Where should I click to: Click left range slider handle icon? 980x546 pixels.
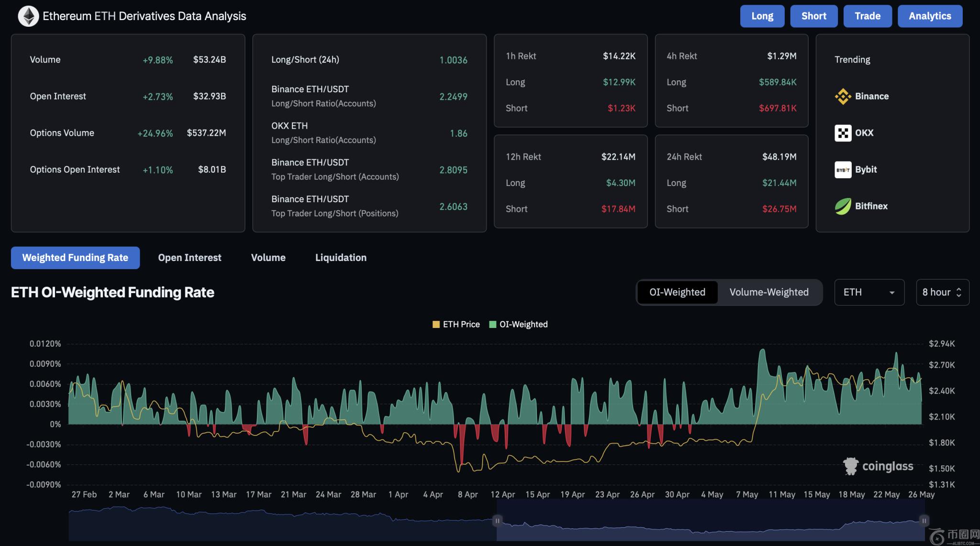pos(497,521)
